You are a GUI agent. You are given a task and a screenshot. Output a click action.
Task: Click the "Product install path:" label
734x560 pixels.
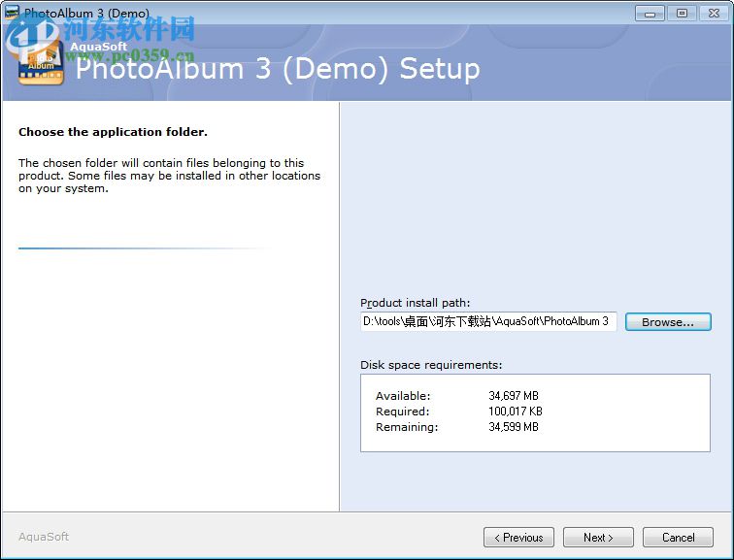pyautogui.click(x=416, y=303)
